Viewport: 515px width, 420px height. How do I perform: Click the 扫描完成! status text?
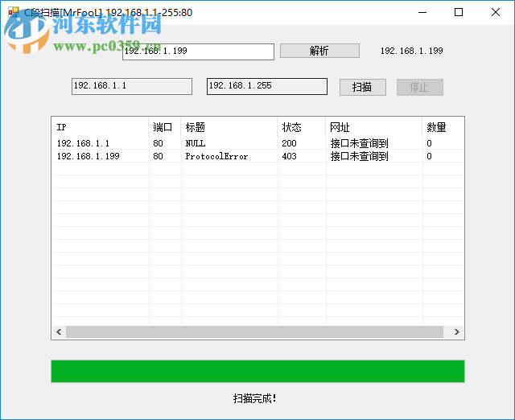[255, 398]
